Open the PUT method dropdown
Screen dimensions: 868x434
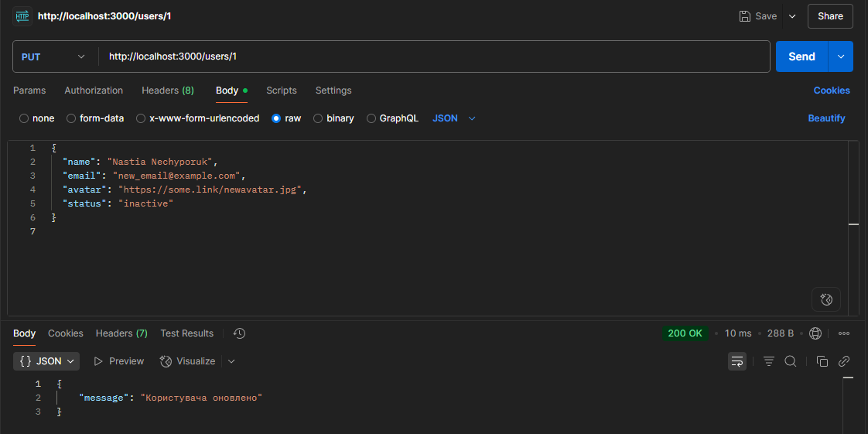click(53, 56)
